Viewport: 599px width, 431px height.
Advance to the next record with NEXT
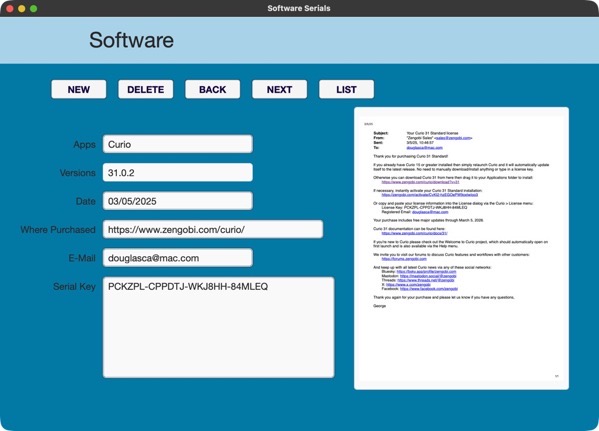(279, 89)
